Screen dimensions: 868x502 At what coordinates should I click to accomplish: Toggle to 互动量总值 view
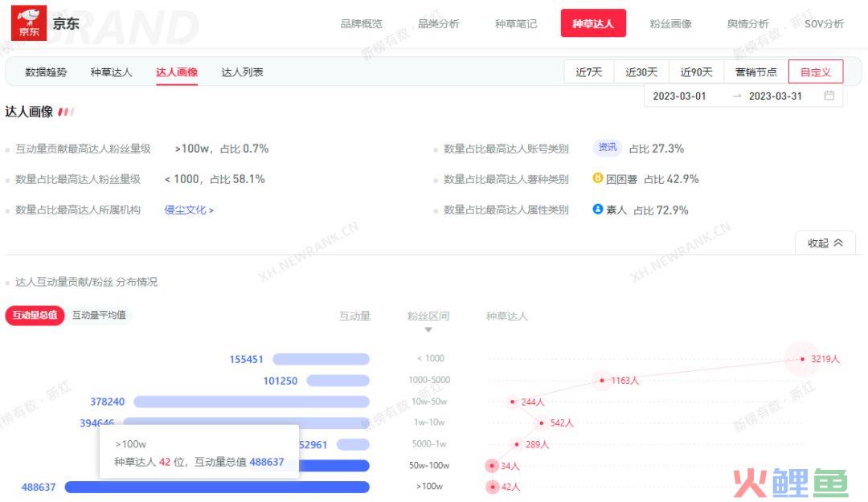pos(35,315)
